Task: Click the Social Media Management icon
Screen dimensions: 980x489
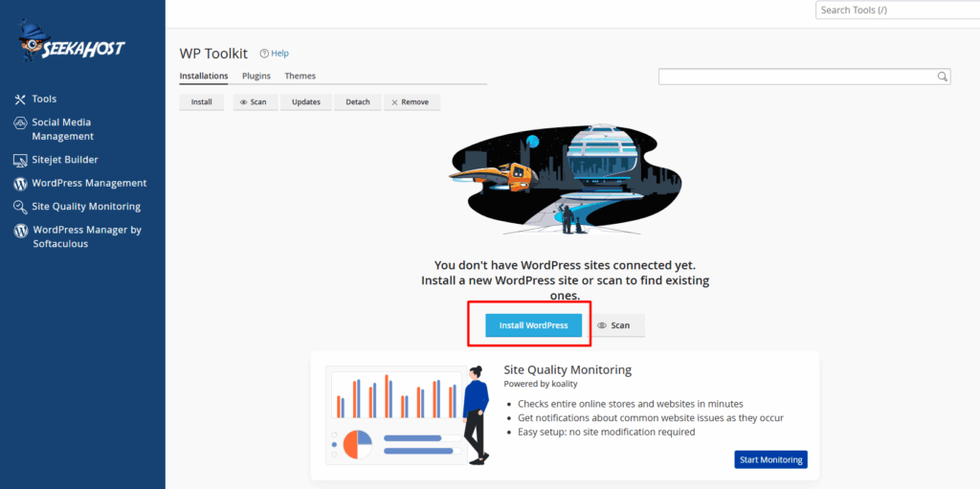Action: (21, 123)
